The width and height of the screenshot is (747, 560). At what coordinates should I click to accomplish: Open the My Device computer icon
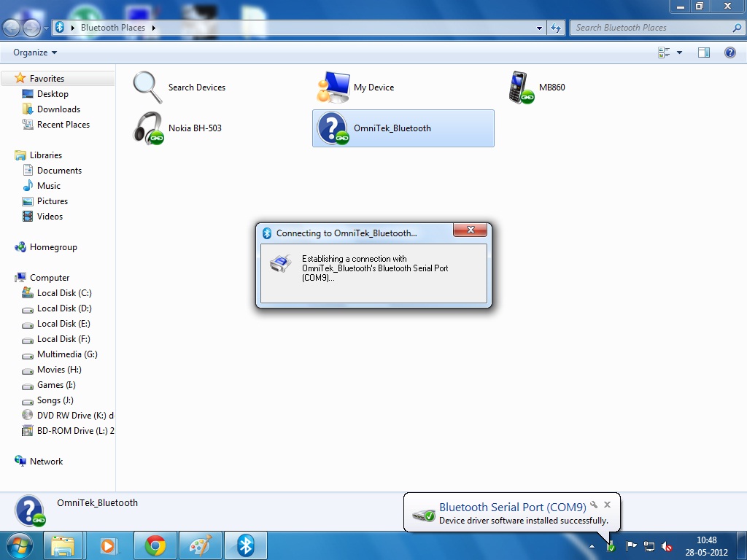tap(333, 87)
